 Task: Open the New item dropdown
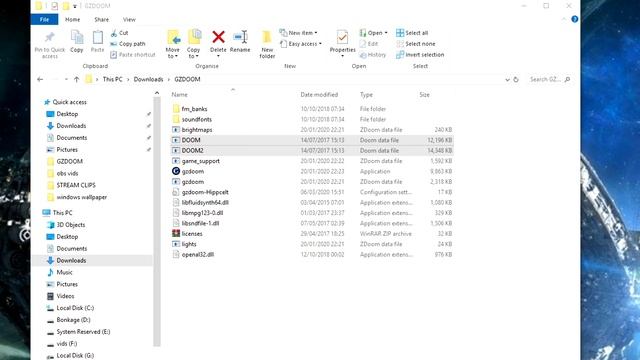tap(298, 33)
